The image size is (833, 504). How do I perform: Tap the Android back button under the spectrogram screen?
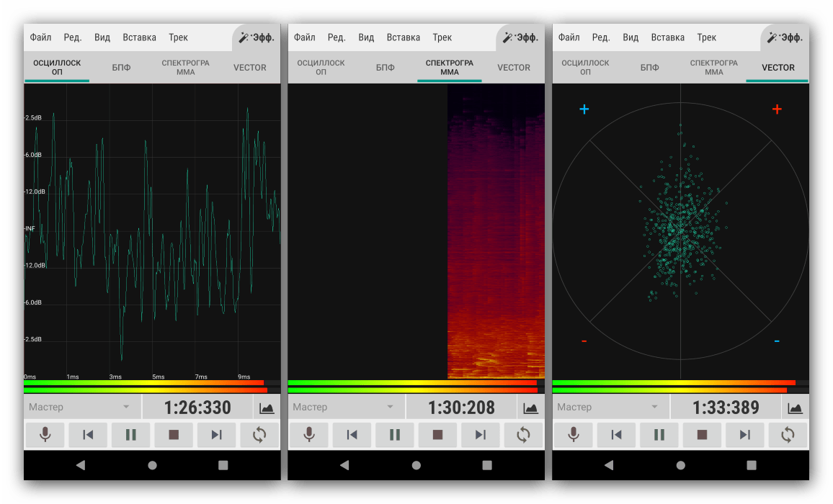pos(344,466)
